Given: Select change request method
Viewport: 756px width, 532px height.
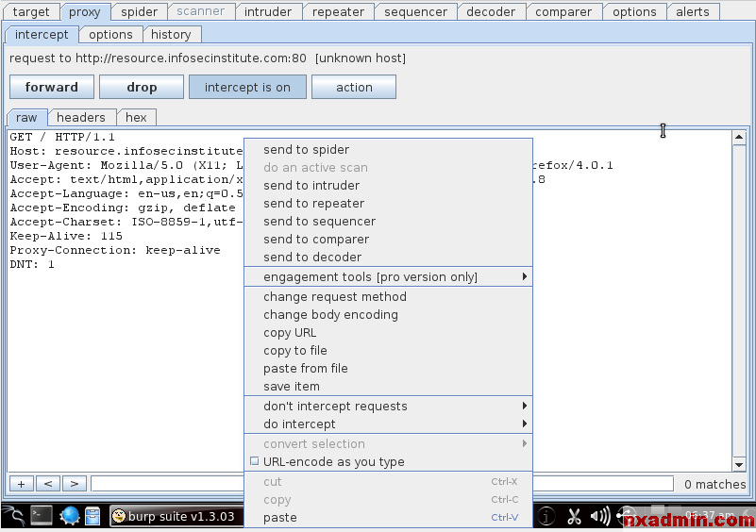Looking at the screenshot, I should pyautogui.click(x=388, y=297).
